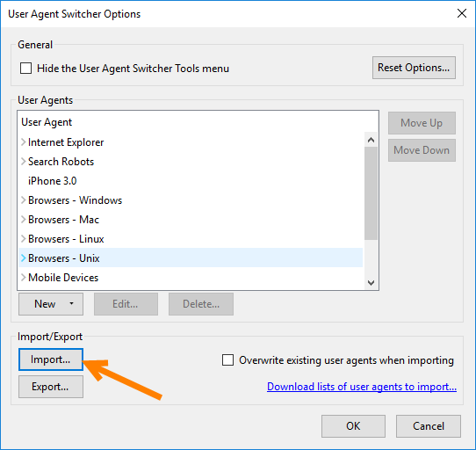Viewport: 476px width, 450px height.
Task: Confirm with the OK button
Action: click(353, 426)
